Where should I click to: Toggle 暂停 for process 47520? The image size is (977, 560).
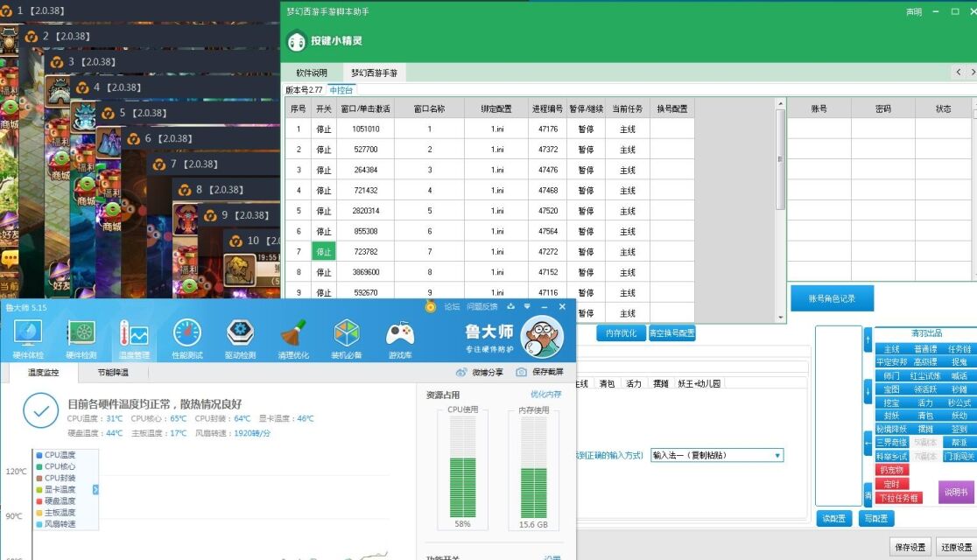click(x=586, y=211)
